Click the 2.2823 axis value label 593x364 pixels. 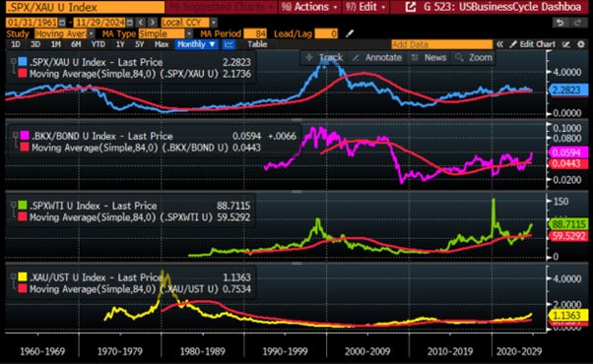[x=568, y=90]
